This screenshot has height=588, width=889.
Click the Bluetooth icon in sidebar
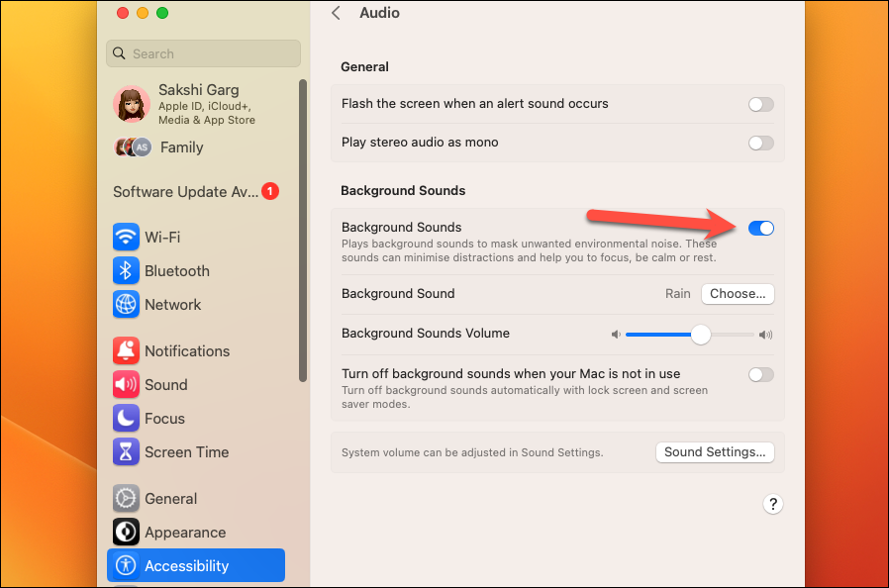126,271
